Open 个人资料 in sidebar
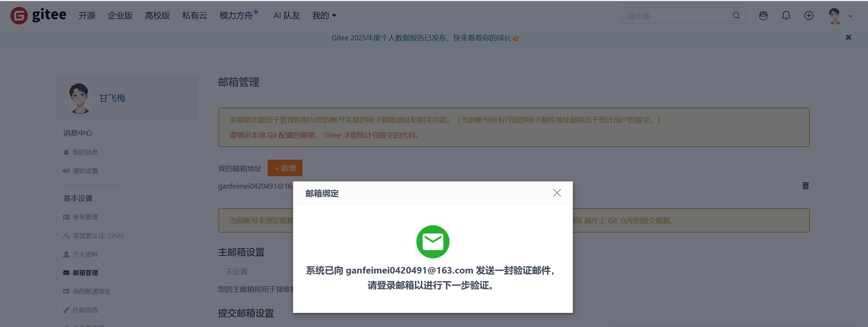This screenshot has width=868, height=327. pyautogui.click(x=85, y=254)
